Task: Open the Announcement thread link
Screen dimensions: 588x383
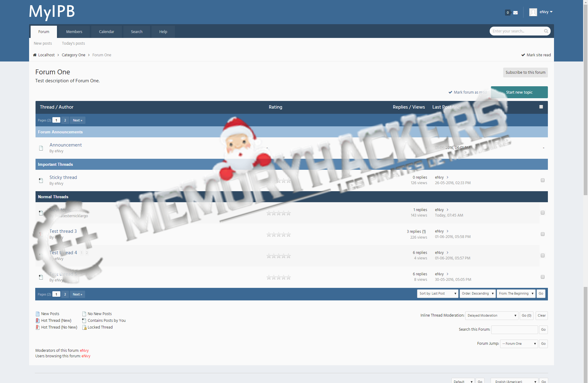Action: pos(66,145)
